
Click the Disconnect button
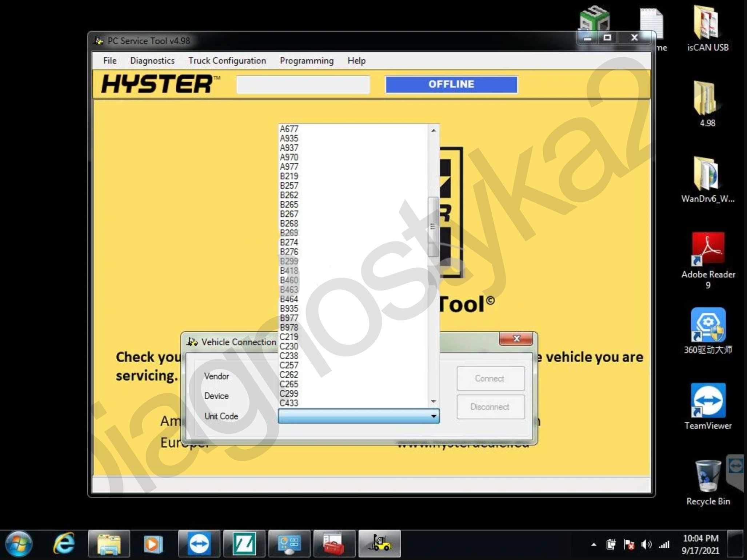(x=491, y=407)
